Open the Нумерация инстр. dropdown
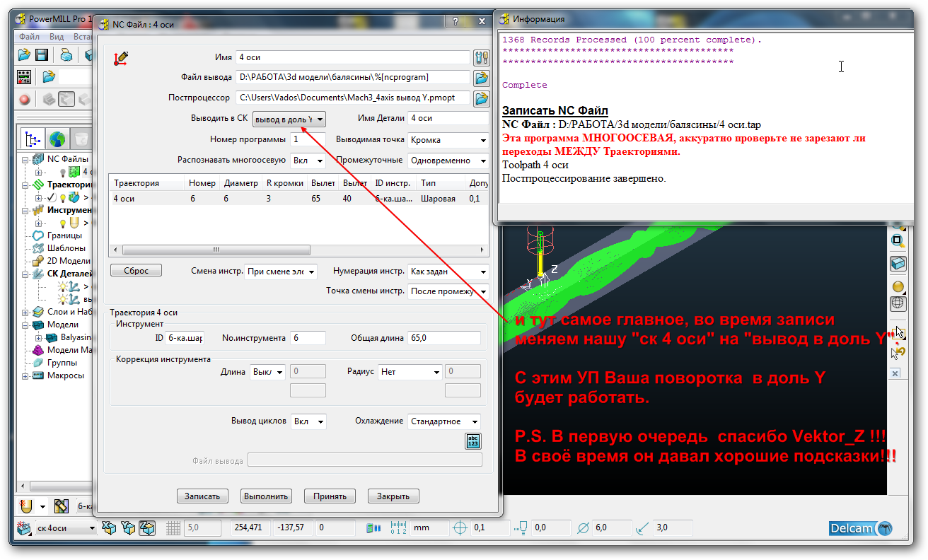Viewport: 928px width, 560px height. (448, 272)
